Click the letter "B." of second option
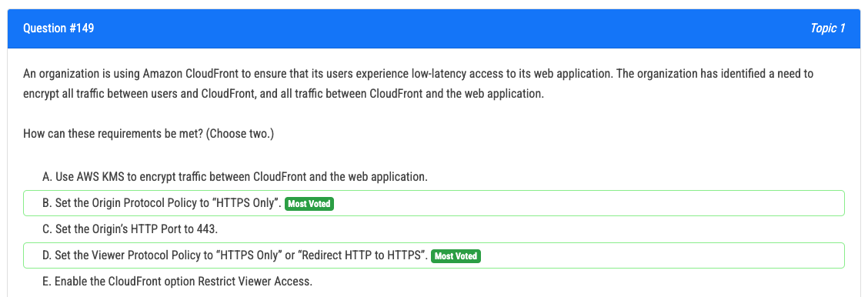This screenshot has height=297, width=868. [47, 203]
